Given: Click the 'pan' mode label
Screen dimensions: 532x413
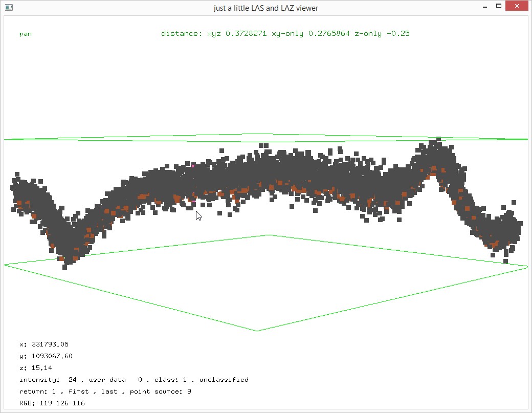Looking at the screenshot, I should point(26,34).
